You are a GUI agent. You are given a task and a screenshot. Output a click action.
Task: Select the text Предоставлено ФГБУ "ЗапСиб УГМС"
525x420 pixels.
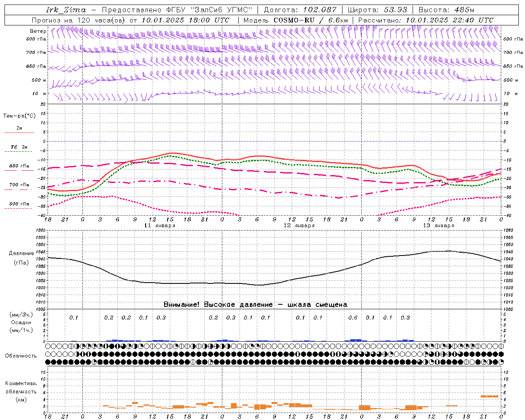coord(177,10)
